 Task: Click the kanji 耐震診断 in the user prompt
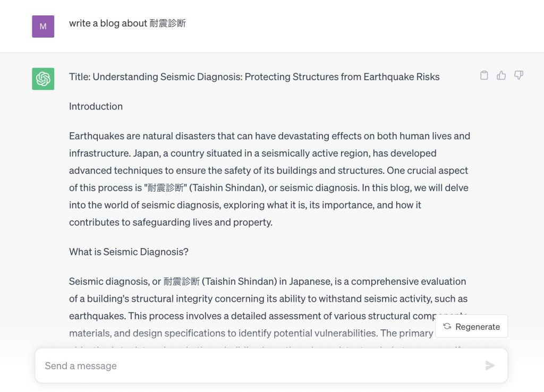click(168, 23)
